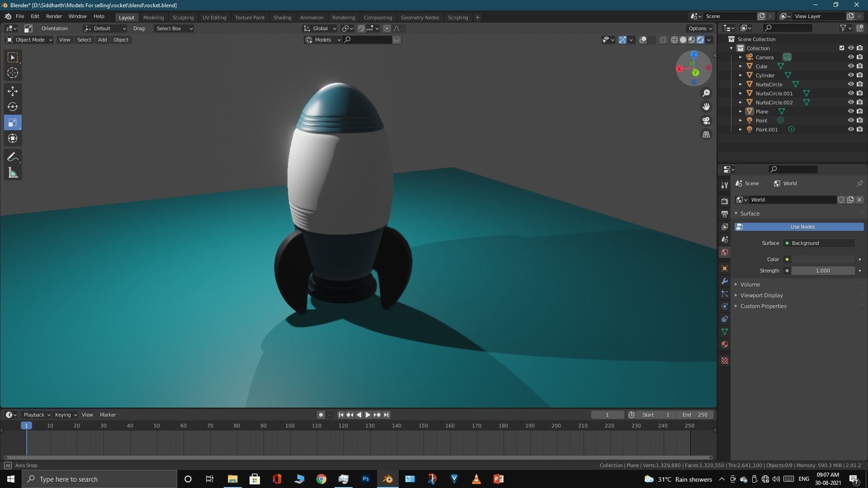Hide the Cylinder object in viewport
Viewport: 868px width, 488px height.
point(850,75)
